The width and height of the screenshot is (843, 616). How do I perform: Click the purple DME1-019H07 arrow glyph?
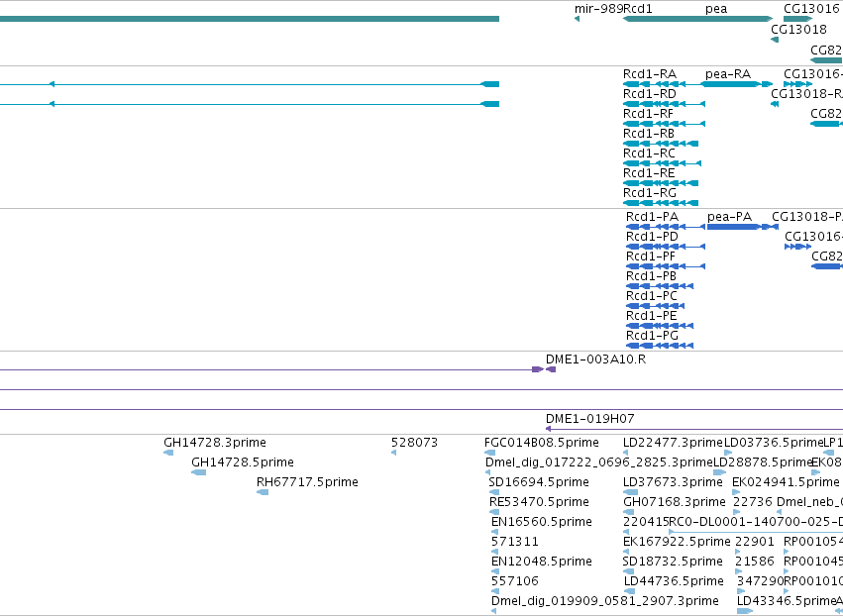click(694, 429)
